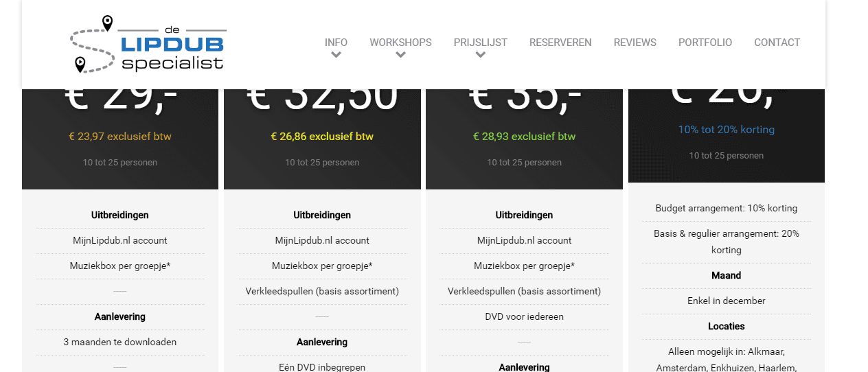Expand the chevron under PRIJSLIJST
Image resolution: width=868 pixels, height=372 pixels.
coord(480,56)
